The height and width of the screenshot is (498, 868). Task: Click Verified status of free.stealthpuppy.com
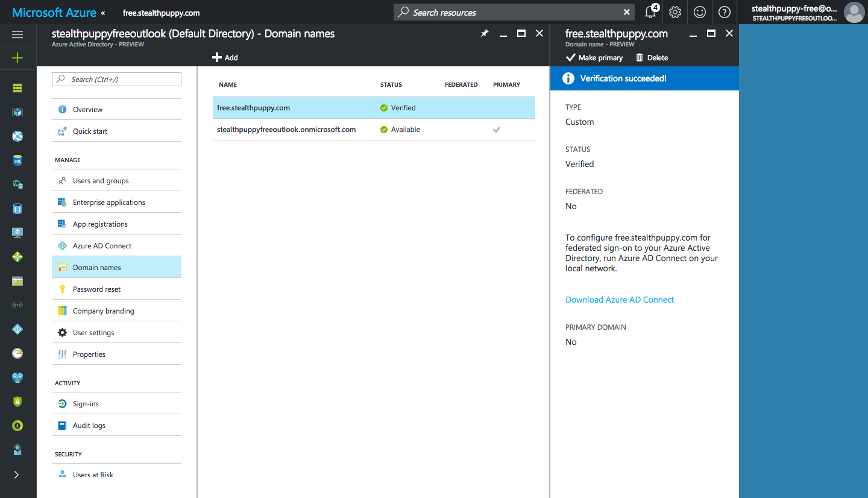398,108
